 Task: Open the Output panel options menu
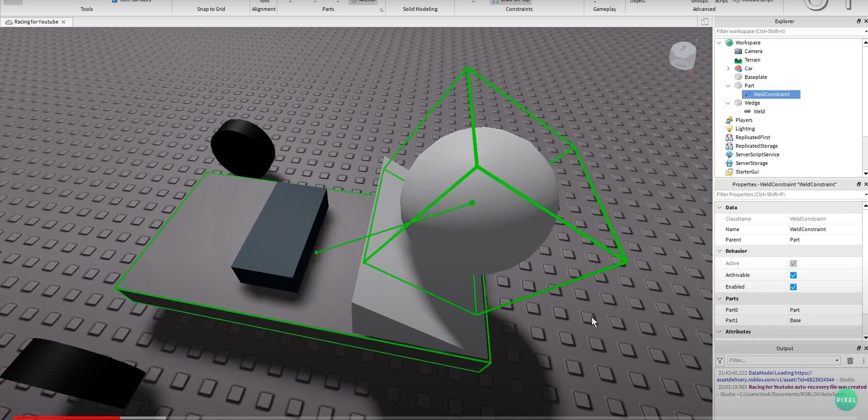point(863,361)
